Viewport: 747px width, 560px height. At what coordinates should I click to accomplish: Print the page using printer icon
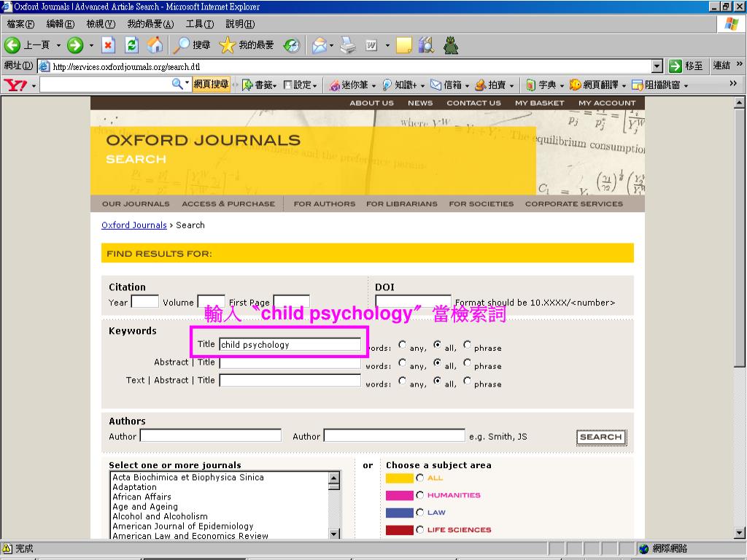pyautogui.click(x=348, y=45)
